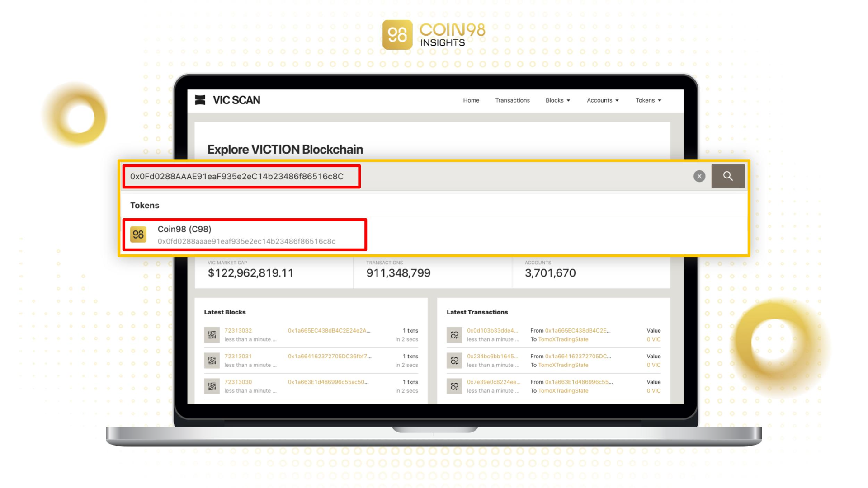This screenshot has height=488, width=868.
Task: Click block icon beside block 72313032
Action: [x=212, y=335]
